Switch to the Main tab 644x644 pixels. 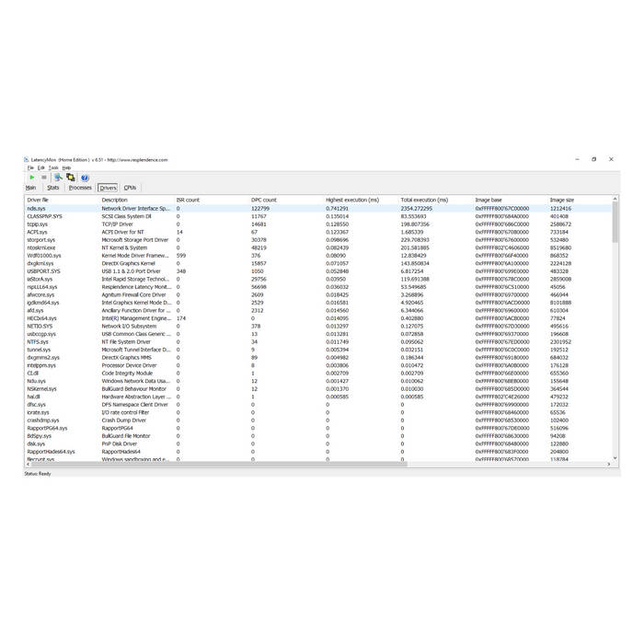[x=31, y=188]
